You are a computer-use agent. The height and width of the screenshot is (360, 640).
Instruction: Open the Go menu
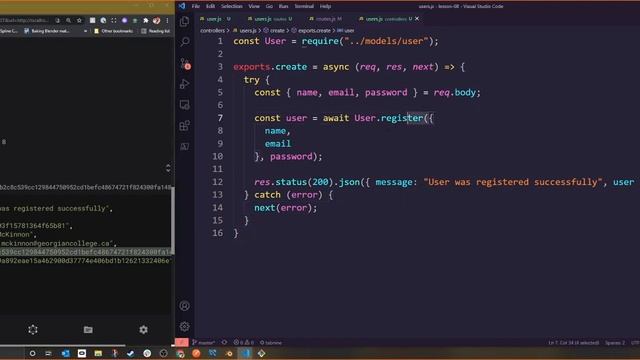click(269, 6)
